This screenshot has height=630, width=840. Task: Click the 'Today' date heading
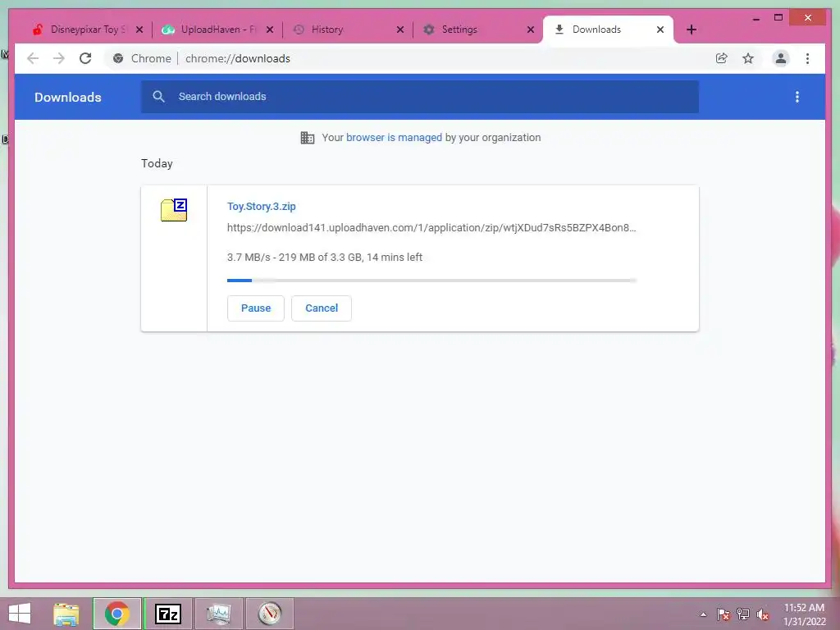[157, 163]
